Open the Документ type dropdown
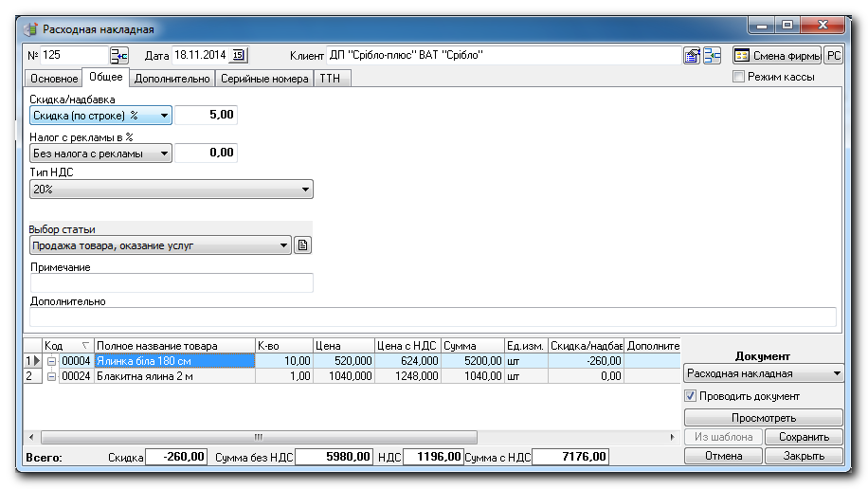868x489 pixels. pos(764,373)
